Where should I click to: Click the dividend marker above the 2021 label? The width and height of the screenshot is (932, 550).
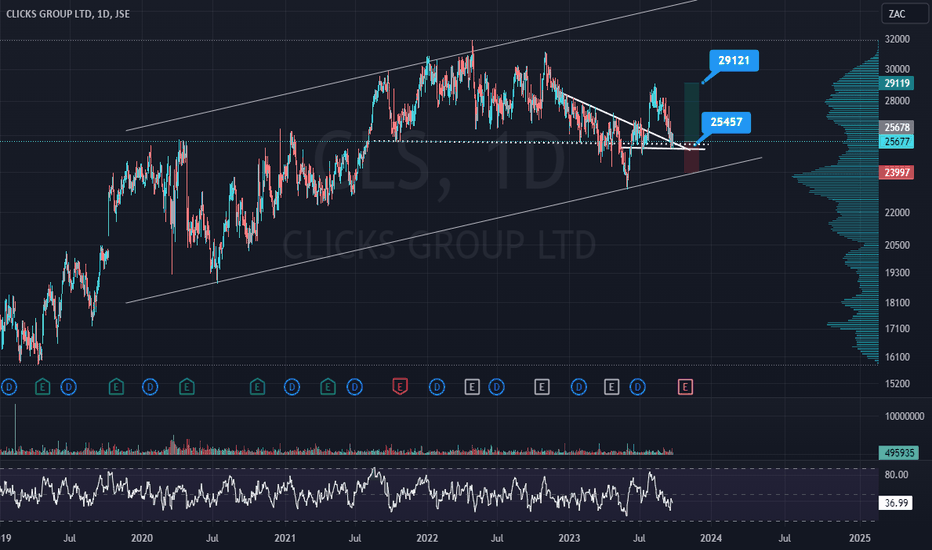292,388
